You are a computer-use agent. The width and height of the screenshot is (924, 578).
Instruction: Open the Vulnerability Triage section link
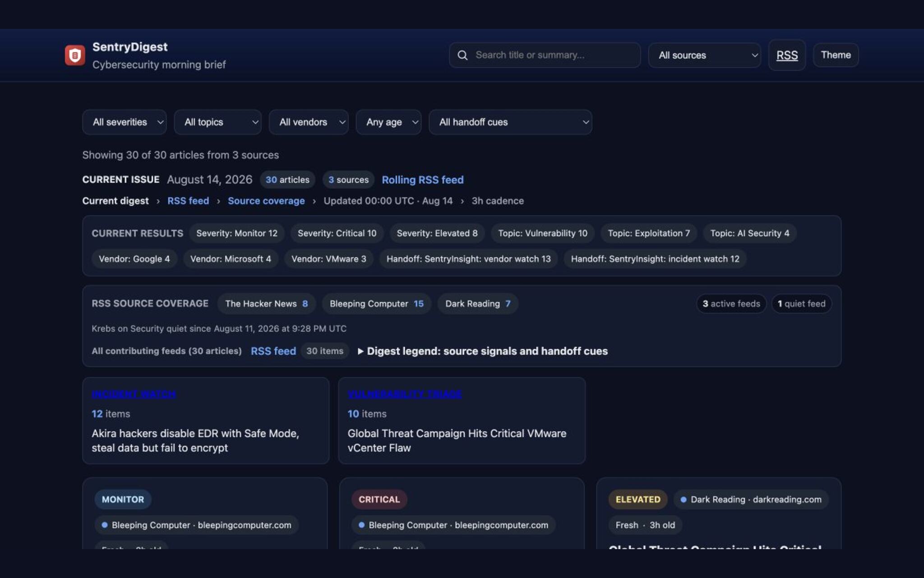coord(405,394)
